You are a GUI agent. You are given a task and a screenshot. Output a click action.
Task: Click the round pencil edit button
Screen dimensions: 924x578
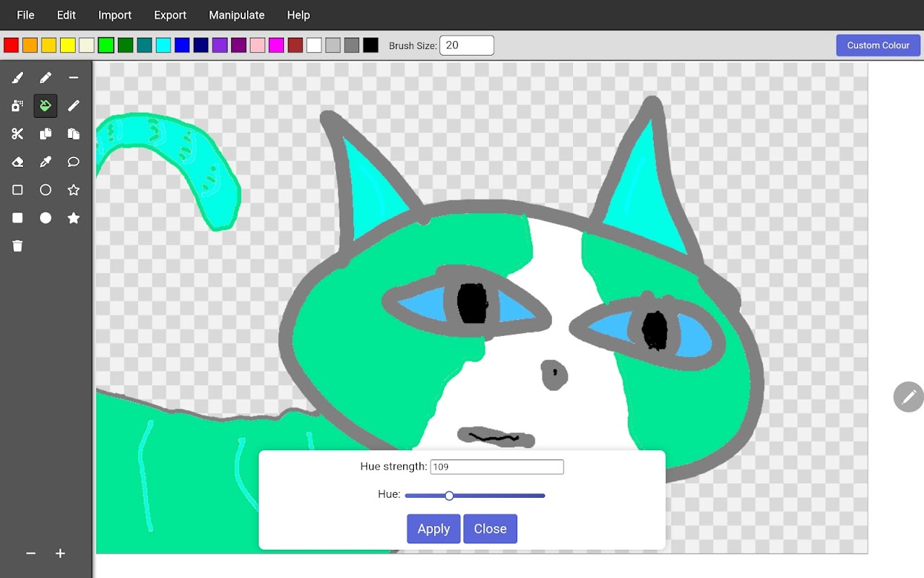pyautogui.click(x=908, y=397)
